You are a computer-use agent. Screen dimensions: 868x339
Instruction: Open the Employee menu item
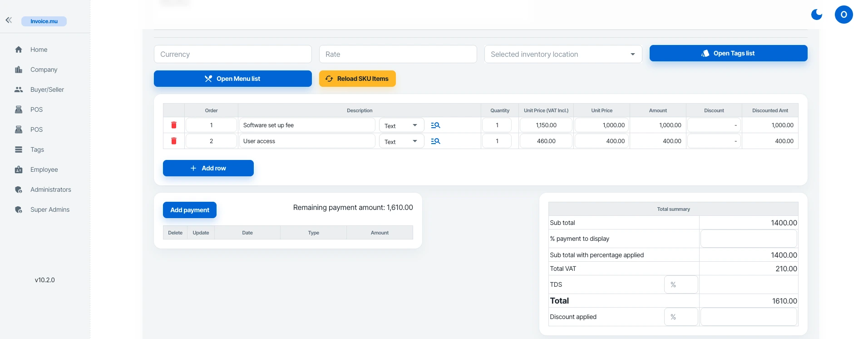[44, 169]
